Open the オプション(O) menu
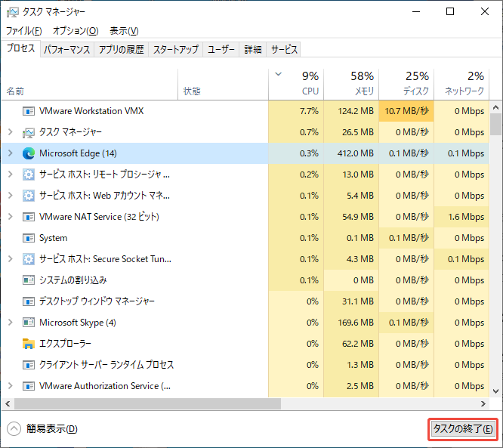The height and width of the screenshot is (448, 503). pyautogui.click(x=76, y=31)
